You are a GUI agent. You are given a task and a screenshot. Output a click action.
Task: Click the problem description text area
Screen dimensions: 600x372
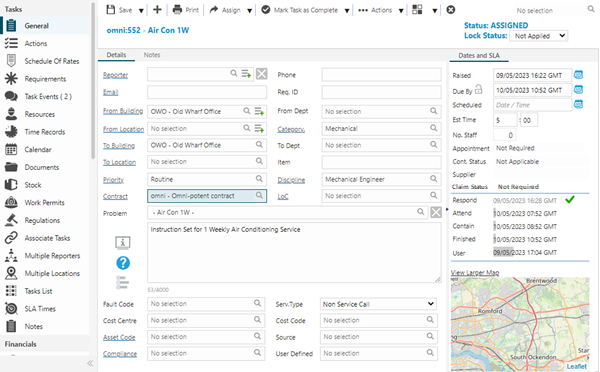click(x=294, y=253)
